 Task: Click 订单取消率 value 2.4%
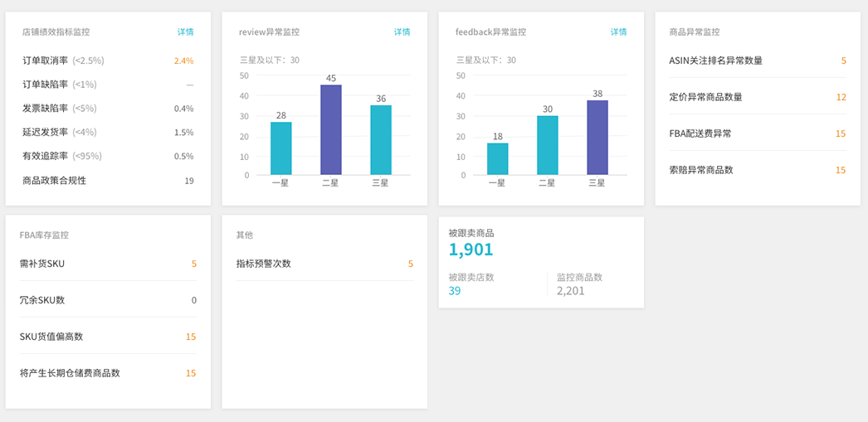pos(183,61)
